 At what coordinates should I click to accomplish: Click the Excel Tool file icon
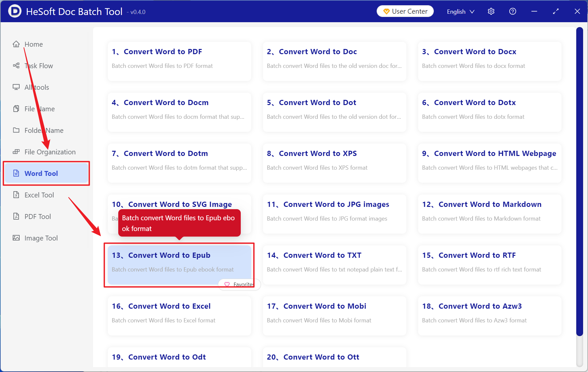[16, 195]
